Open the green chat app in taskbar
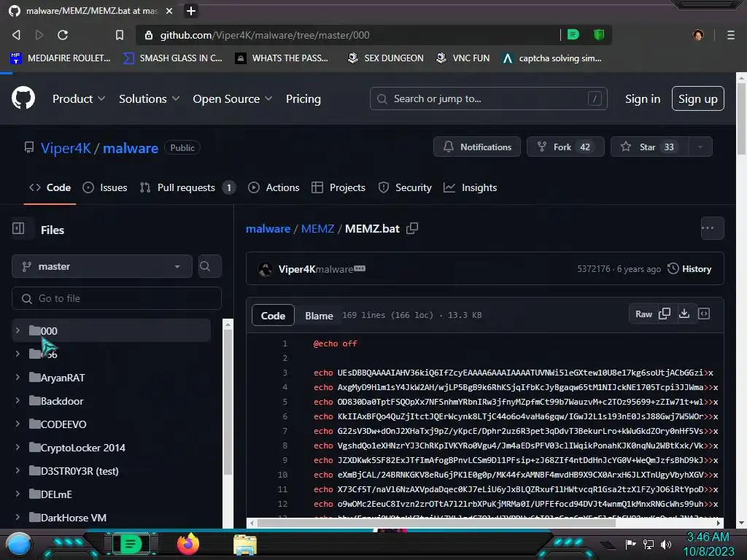This screenshot has width=747, height=560. point(131,544)
